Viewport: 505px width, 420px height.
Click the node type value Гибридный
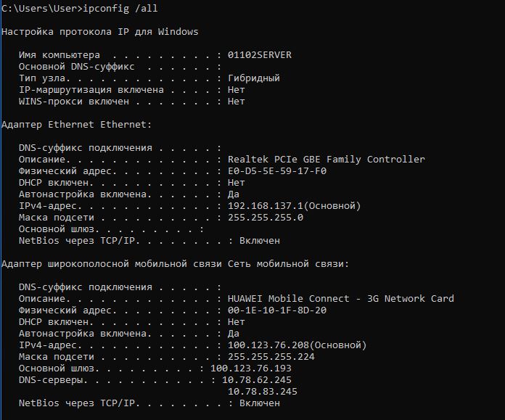[x=254, y=78]
